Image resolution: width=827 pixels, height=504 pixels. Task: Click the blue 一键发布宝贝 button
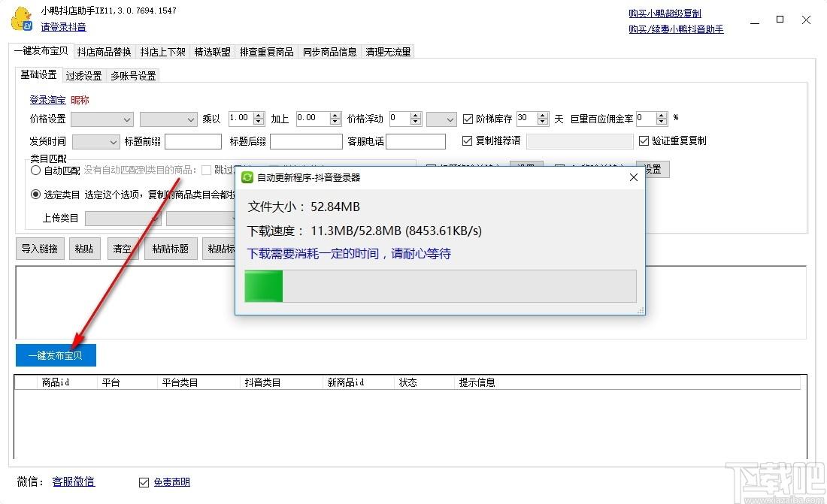pos(56,355)
